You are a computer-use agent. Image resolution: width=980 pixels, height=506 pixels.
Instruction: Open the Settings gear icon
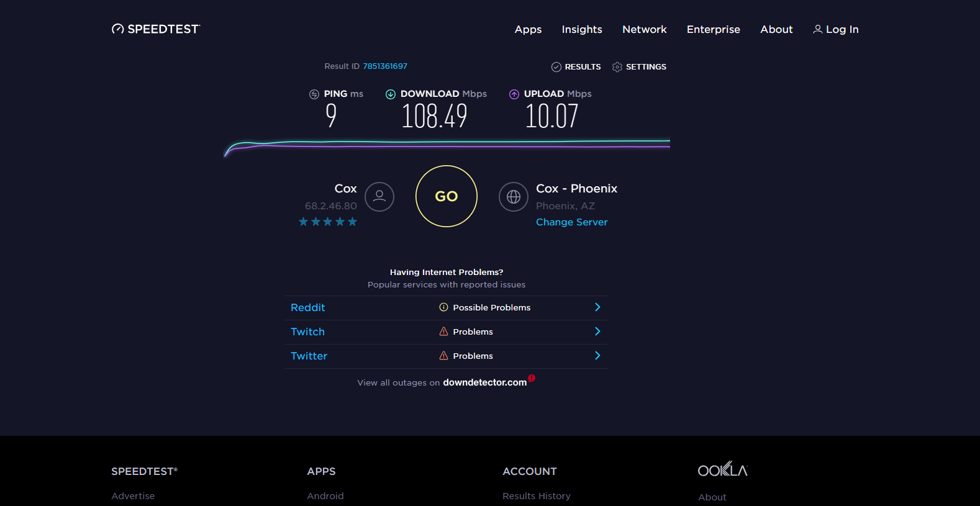click(617, 67)
